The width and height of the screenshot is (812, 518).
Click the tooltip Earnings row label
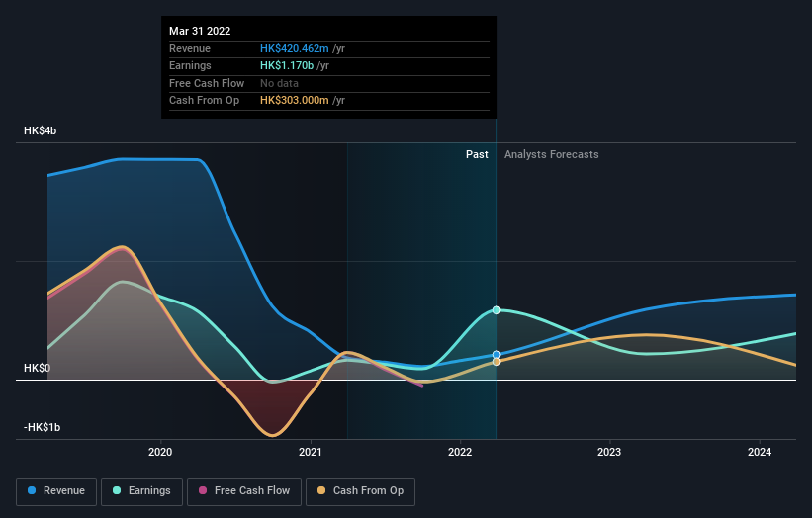(190, 65)
